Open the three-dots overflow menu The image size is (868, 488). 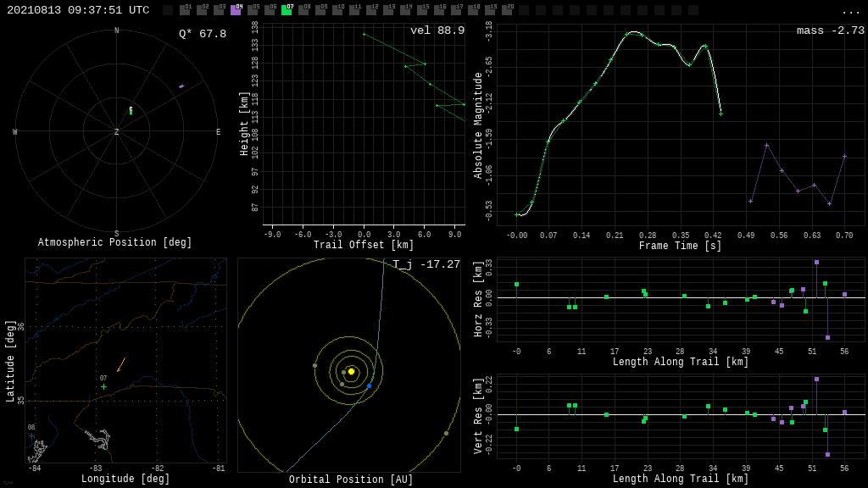point(850,11)
